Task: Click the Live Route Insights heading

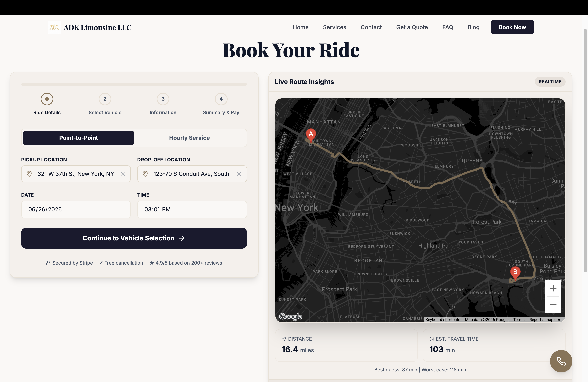Action: pos(304,82)
